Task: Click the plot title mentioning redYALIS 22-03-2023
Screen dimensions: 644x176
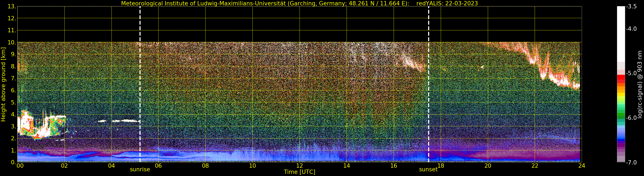Action: tap(300, 3)
